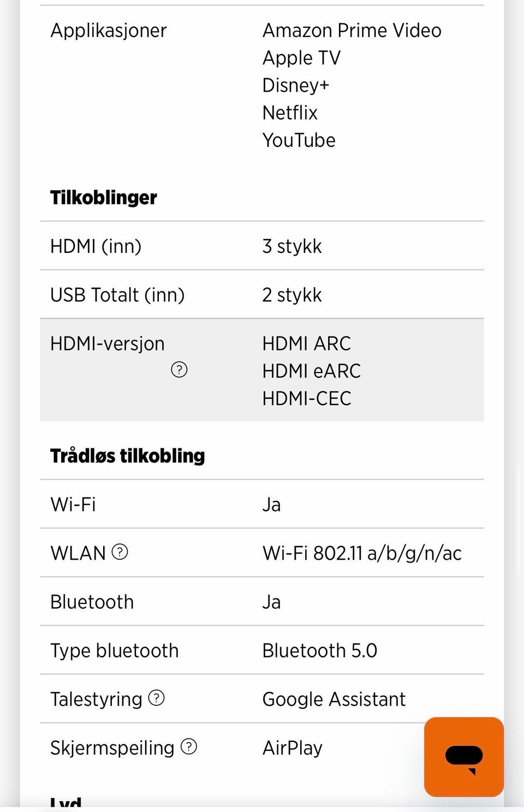The image size is (524, 812).
Task: Select the Google Assistant text
Action: point(334,699)
